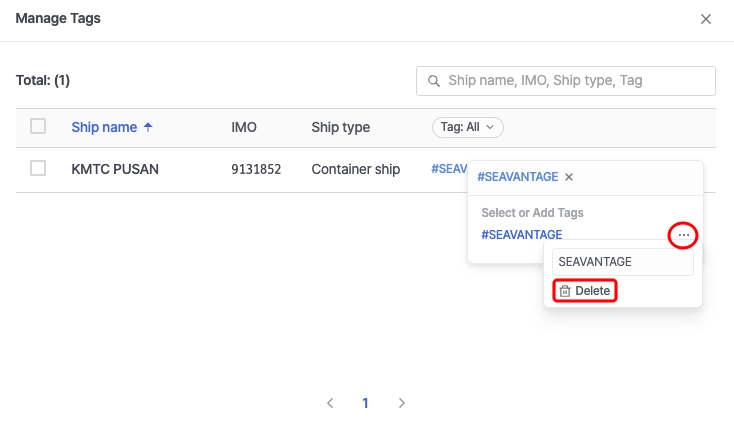734x441 pixels.
Task: Click the IMO column header
Action: pyautogui.click(x=244, y=127)
